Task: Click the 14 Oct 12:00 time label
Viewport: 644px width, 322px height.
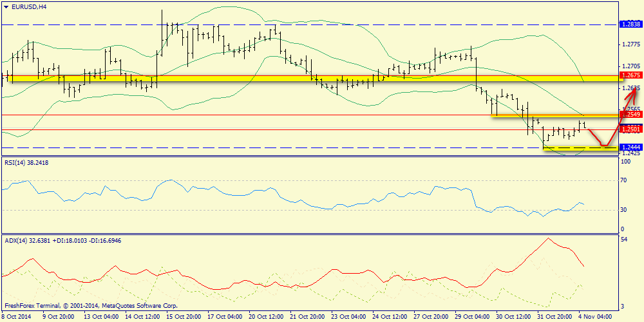Action: coord(141,317)
